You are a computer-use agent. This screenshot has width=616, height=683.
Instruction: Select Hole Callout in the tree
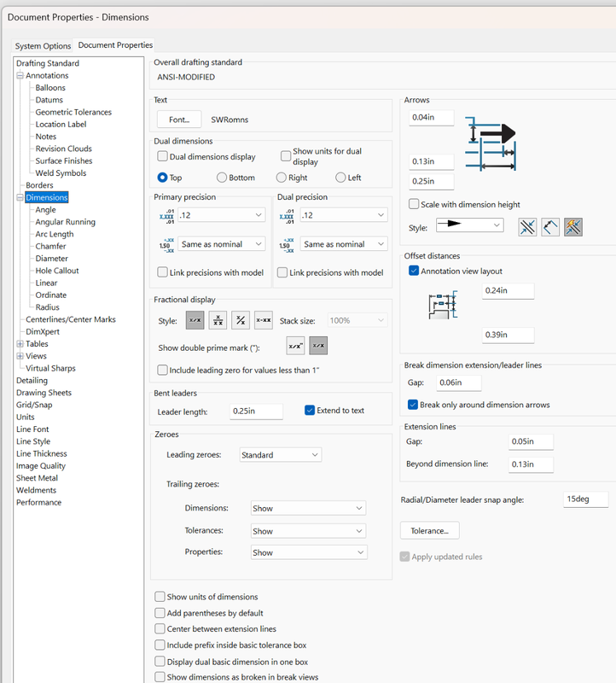click(57, 271)
